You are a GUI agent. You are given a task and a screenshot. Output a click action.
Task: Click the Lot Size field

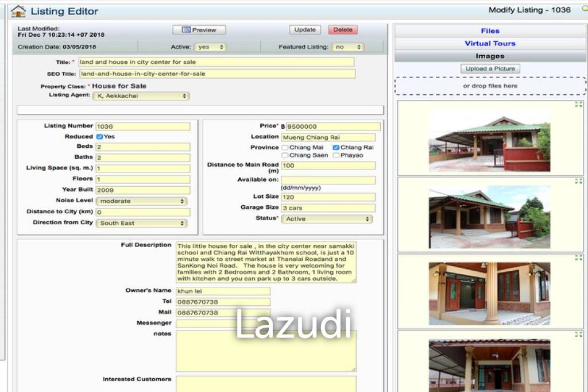328,197
